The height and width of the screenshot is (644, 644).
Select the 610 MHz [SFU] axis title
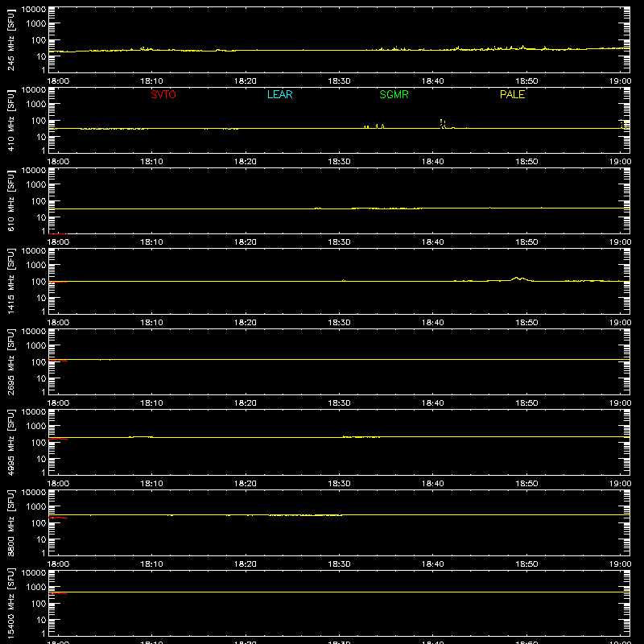pyautogui.click(x=10, y=200)
